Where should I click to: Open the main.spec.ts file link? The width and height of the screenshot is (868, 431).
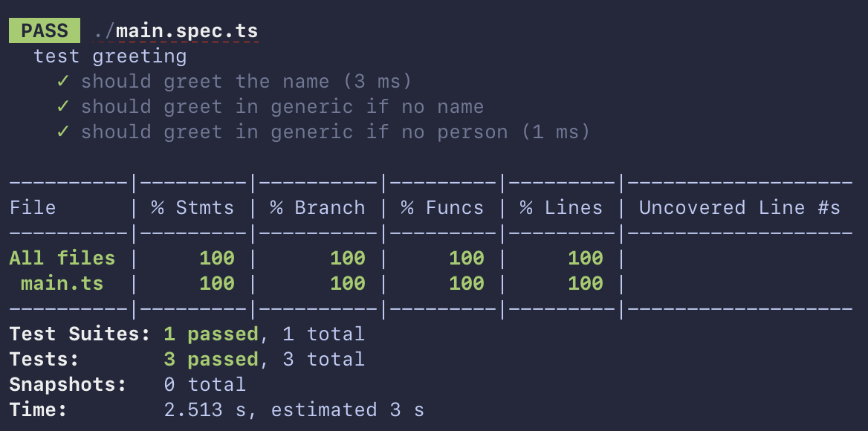click(x=175, y=31)
